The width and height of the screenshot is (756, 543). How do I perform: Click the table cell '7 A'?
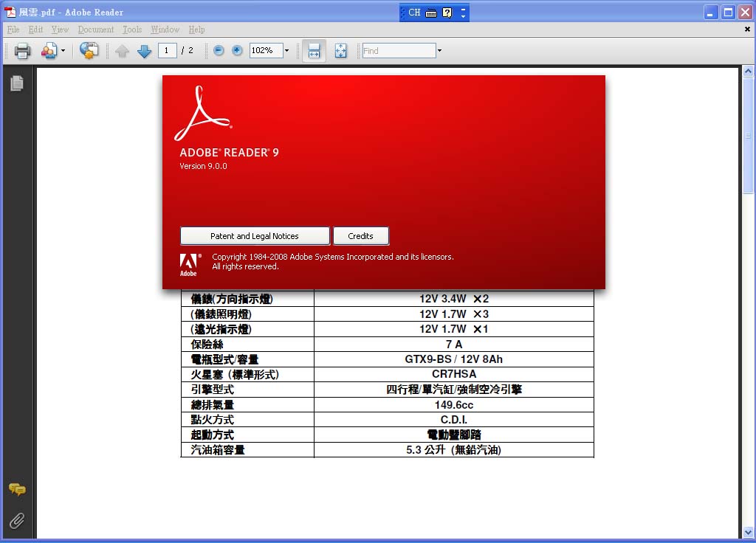(454, 344)
